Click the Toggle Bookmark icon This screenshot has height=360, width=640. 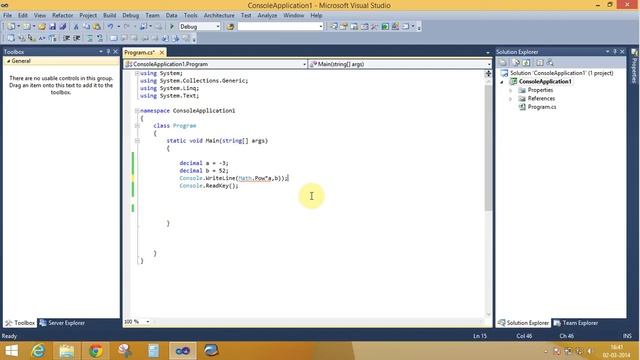point(113,38)
